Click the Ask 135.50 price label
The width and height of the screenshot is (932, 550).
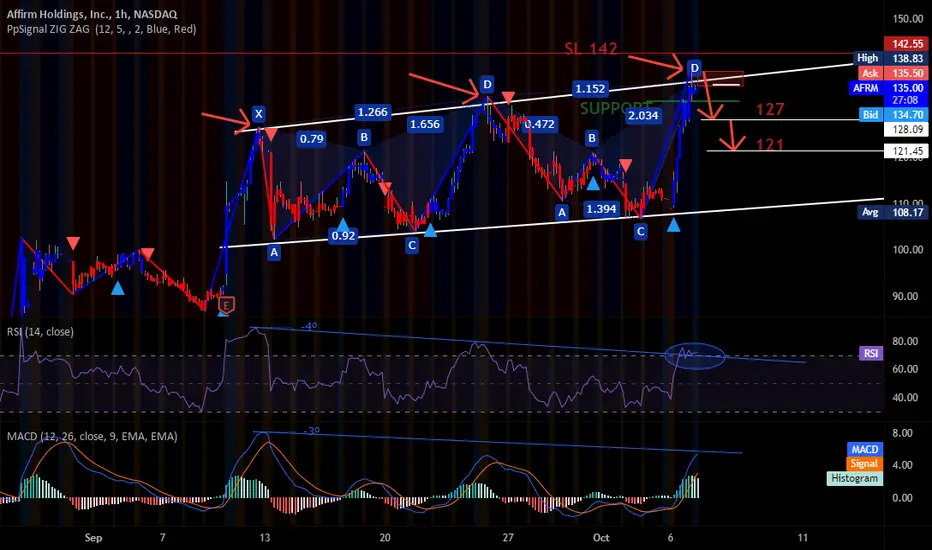pos(893,73)
